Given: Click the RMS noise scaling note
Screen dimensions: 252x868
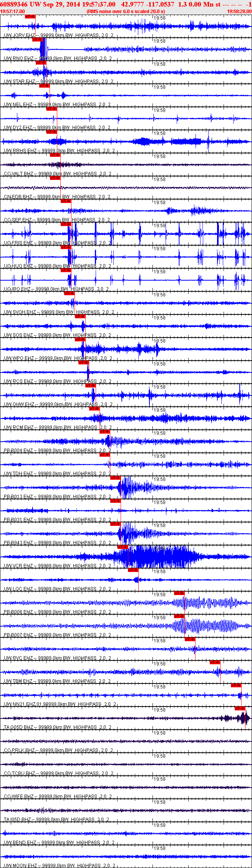Looking at the screenshot, I should click(x=126, y=12).
